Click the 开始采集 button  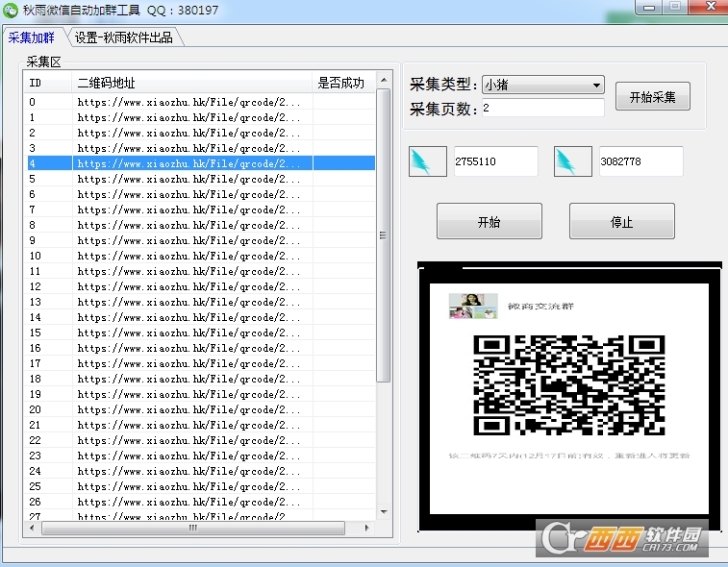(x=652, y=96)
